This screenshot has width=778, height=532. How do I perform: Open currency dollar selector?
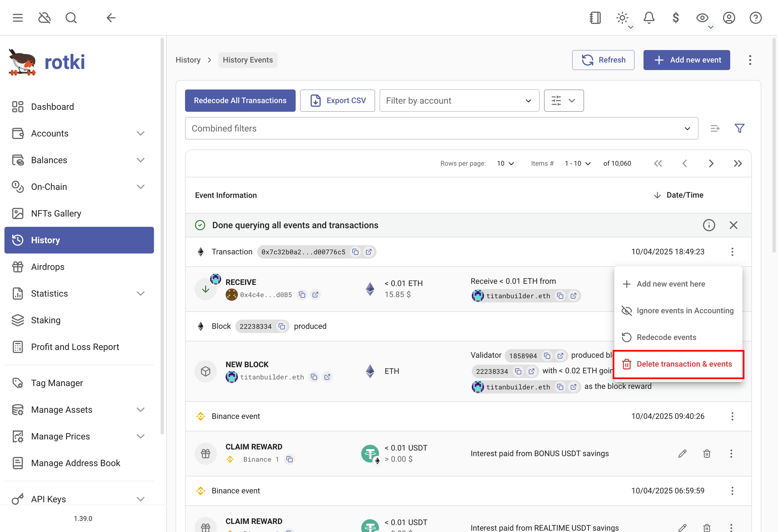[675, 18]
